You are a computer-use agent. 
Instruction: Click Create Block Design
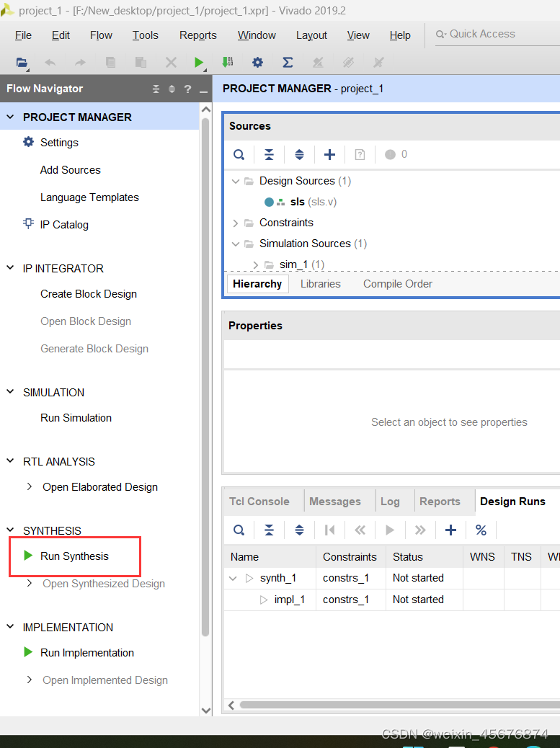coord(89,294)
